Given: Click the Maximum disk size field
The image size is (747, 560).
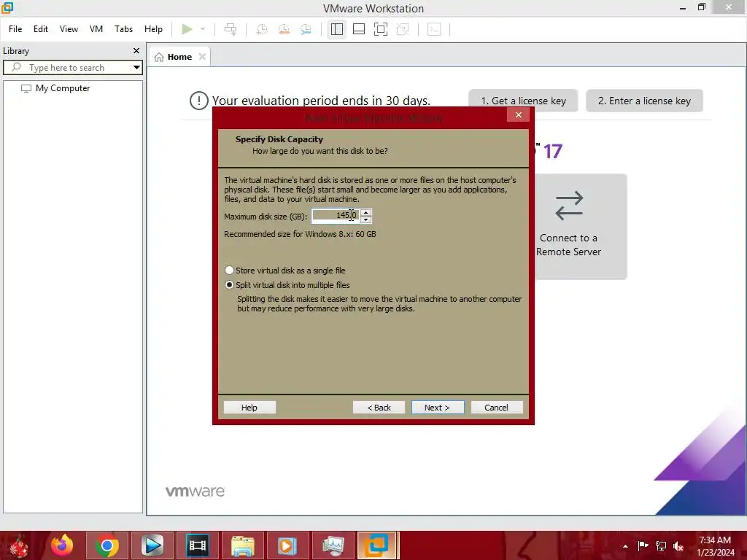Looking at the screenshot, I should (x=336, y=216).
